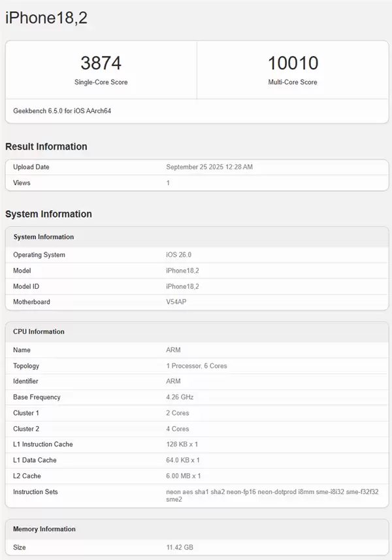Click the Topology value 1 Processor, 6 Cores

coord(196,366)
